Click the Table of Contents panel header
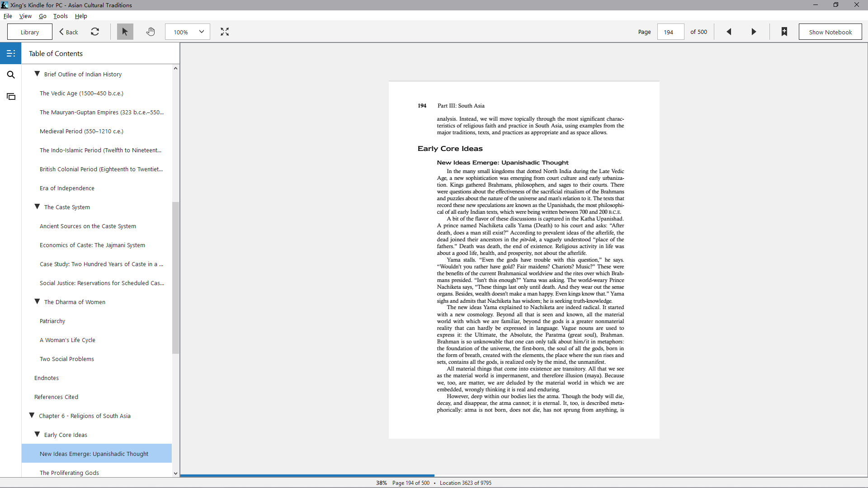Image resolution: width=868 pixels, height=488 pixels. click(x=56, y=53)
